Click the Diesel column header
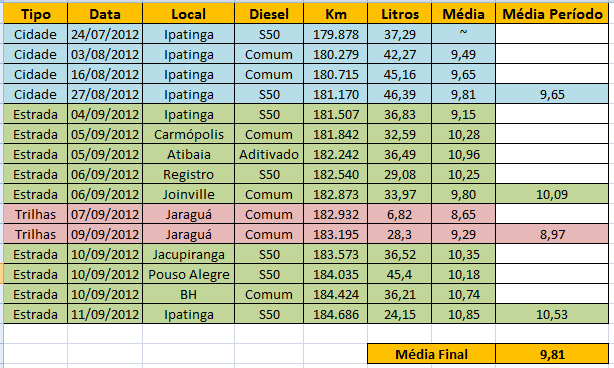The image size is (614, 368). 269,14
